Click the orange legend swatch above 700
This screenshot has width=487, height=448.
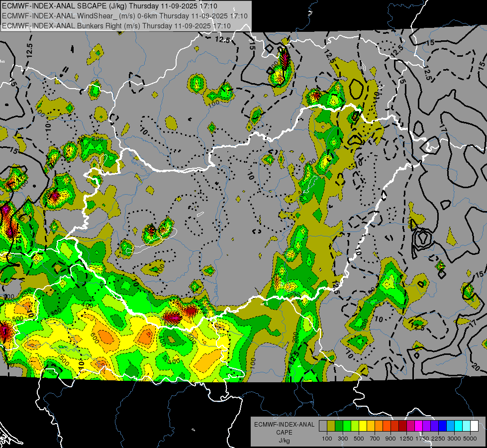tap(379, 426)
